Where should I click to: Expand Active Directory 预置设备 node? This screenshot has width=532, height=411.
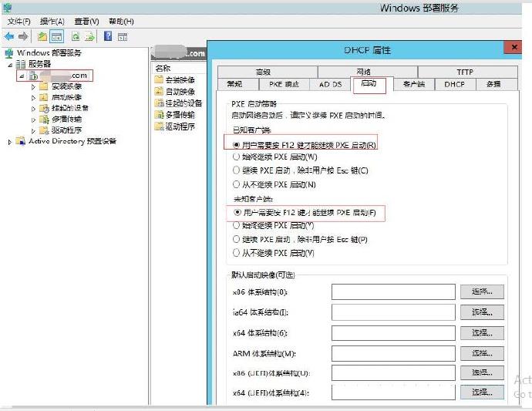pos(9,142)
